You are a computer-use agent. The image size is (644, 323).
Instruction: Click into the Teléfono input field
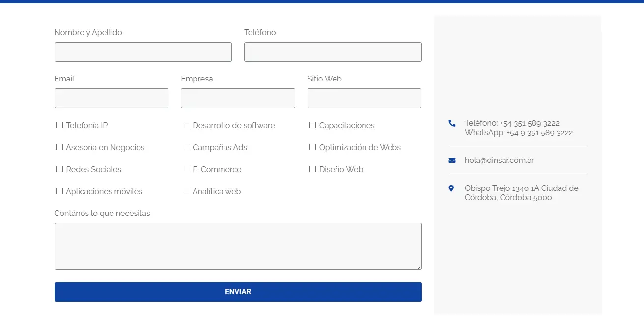tap(333, 52)
